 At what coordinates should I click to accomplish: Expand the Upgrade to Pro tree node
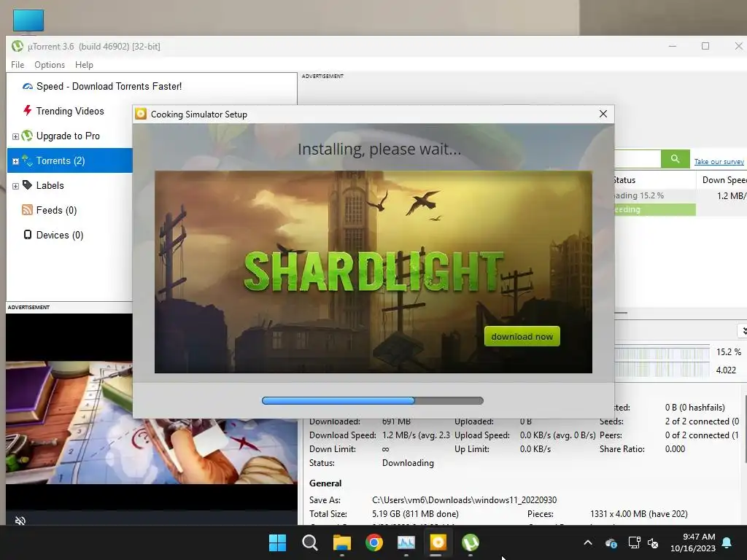pos(15,136)
